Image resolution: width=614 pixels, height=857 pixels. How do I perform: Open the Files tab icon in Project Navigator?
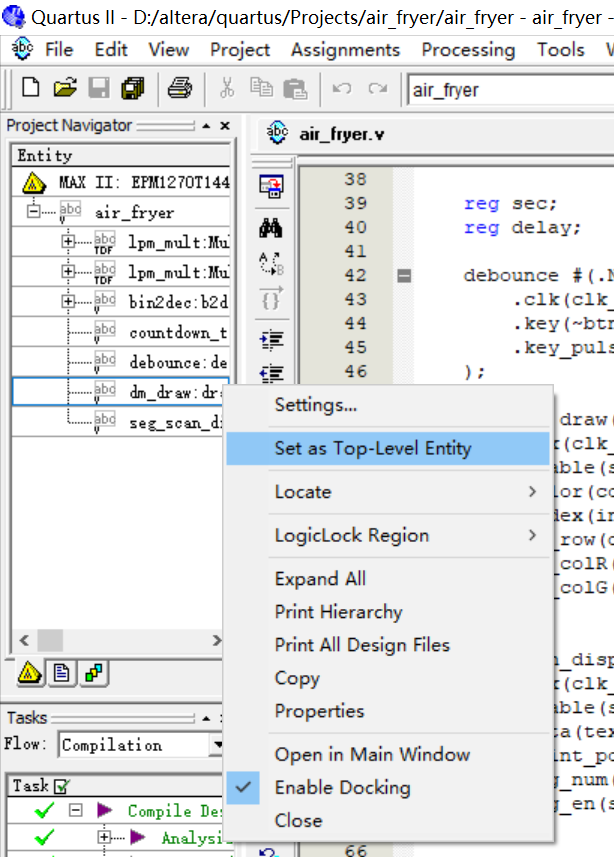coord(61,673)
